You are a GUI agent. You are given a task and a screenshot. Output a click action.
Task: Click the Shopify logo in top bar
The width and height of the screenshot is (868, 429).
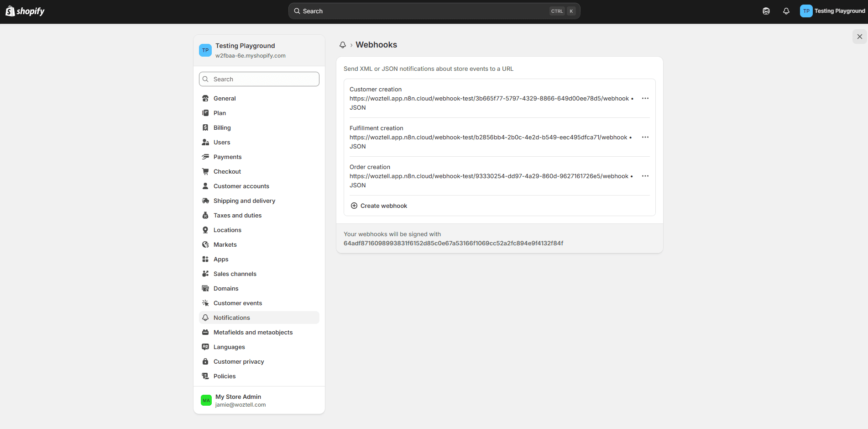tap(25, 11)
